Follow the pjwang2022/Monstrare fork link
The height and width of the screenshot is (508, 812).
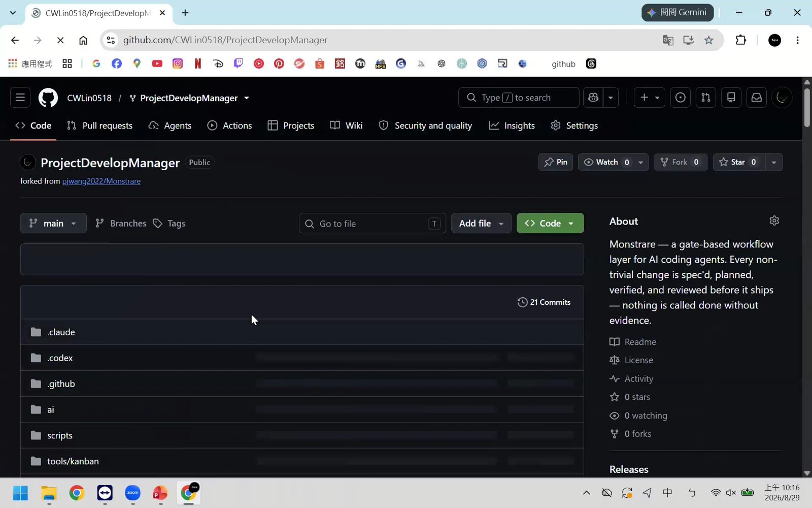pos(101,181)
